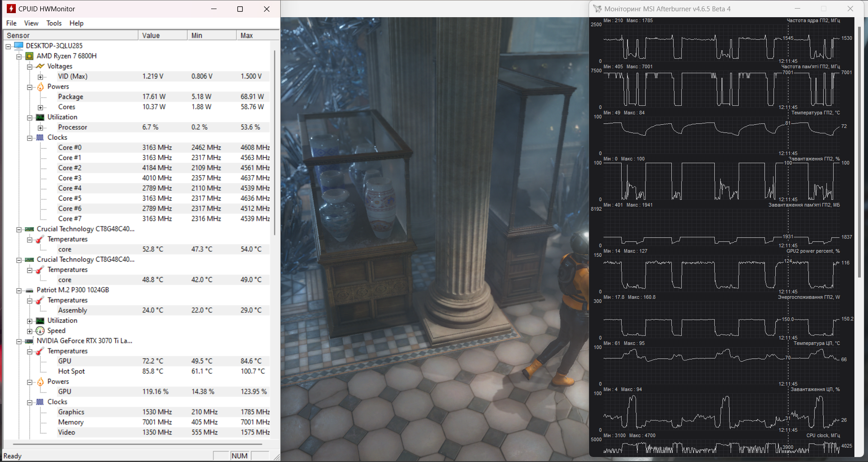Click the flame icon beside Powers under NVIDIA
This screenshot has width=868, height=462.
(40, 382)
